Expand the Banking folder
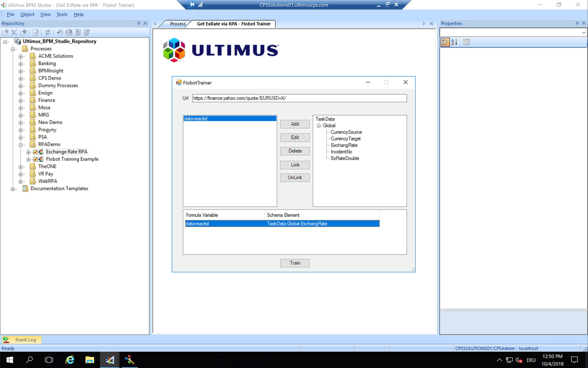The height and width of the screenshot is (368, 588). (x=21, y=64)
